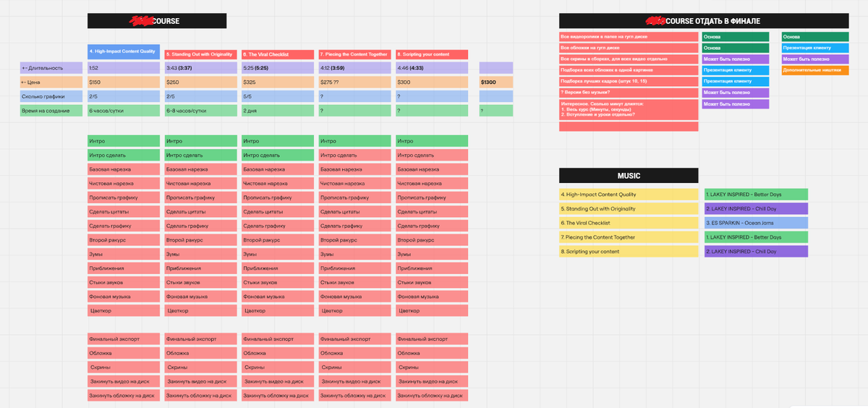Select the COURSE black header card
Screen dimensions: 868x408
[x=157, y=21]
